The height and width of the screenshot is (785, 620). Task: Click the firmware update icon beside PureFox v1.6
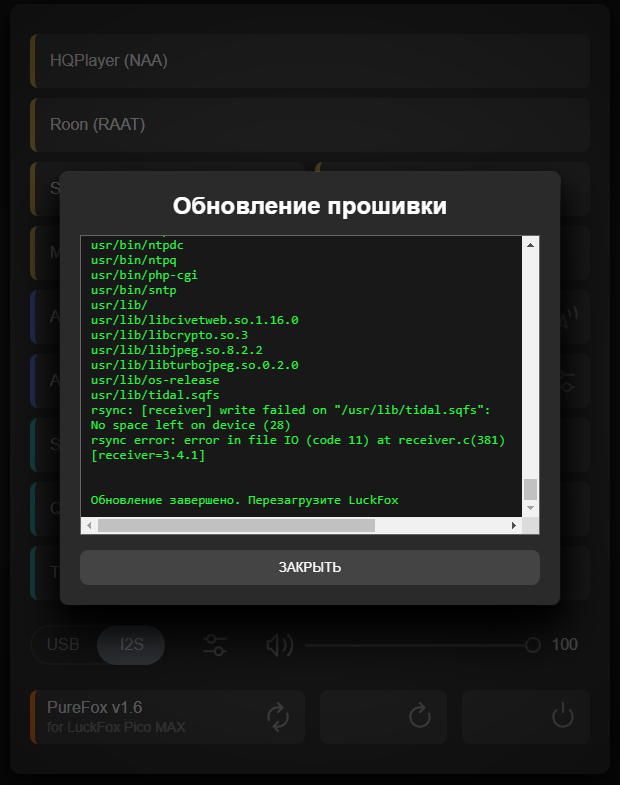coord(277,716)
